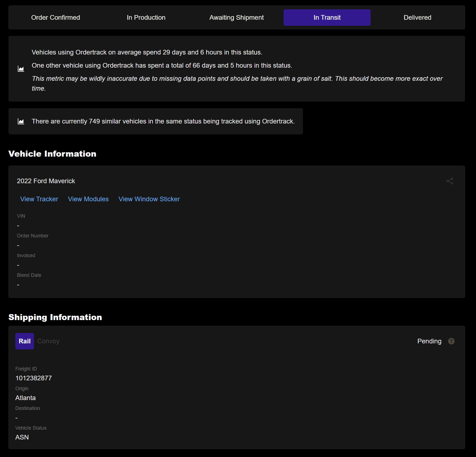The height and width of the screenshot is (457, 476).
Task: Select the Delivered status step
Action: (417, 18)
